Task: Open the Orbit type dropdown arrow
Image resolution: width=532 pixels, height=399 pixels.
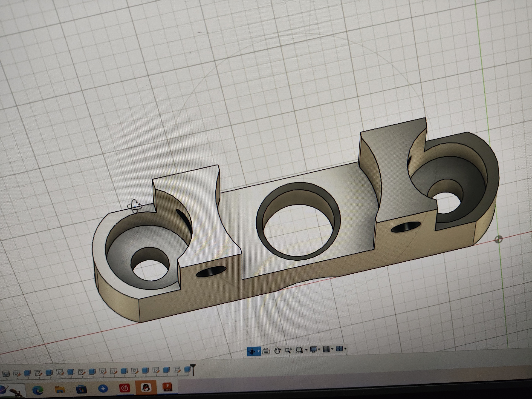Action: [x=259, y=351]
